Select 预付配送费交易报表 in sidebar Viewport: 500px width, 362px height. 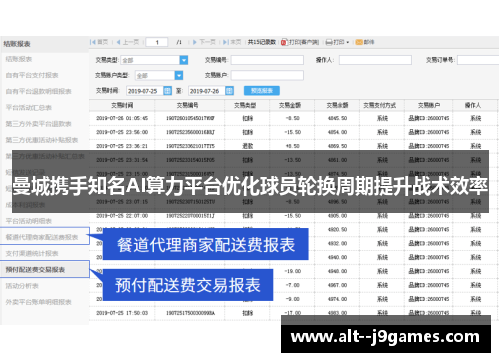tap(35, 269)
